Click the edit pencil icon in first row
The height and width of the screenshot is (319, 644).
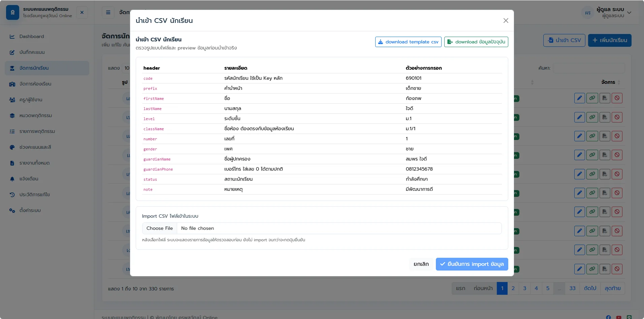(579, 98)
